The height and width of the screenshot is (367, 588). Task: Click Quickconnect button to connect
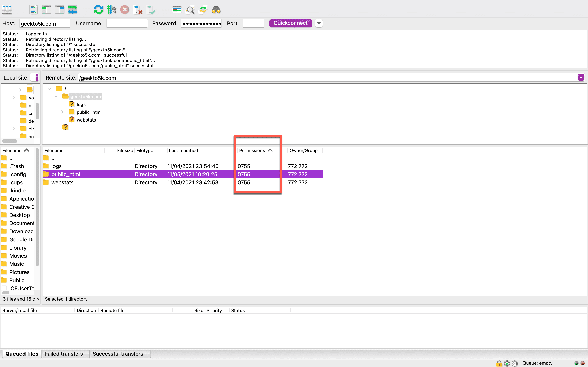[291, 23]
